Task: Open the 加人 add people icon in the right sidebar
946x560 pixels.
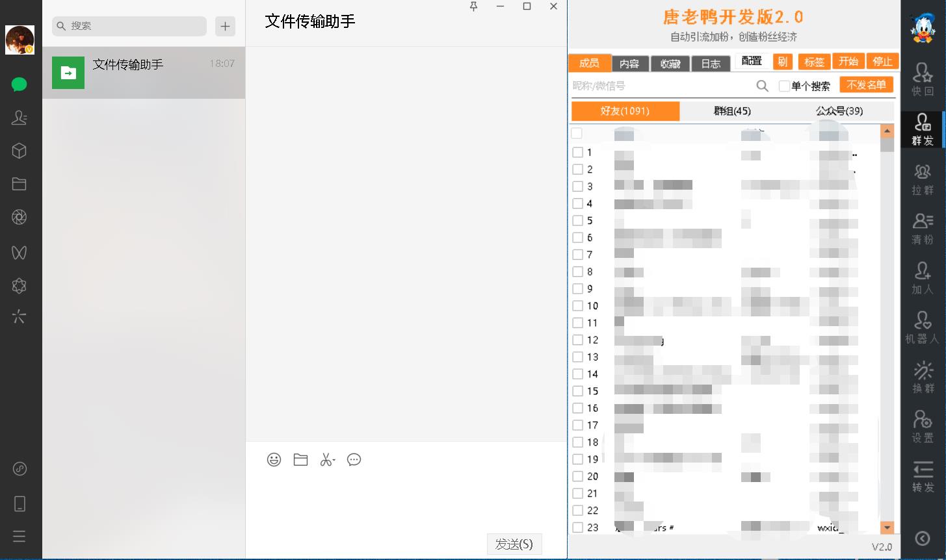Action: click(x=923, y=278)
